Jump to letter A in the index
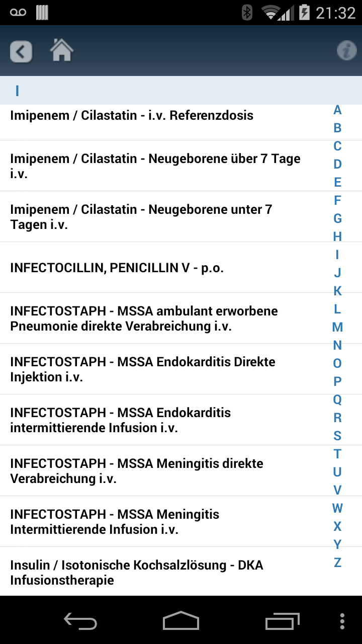362x644 pixels. [337, 110]
